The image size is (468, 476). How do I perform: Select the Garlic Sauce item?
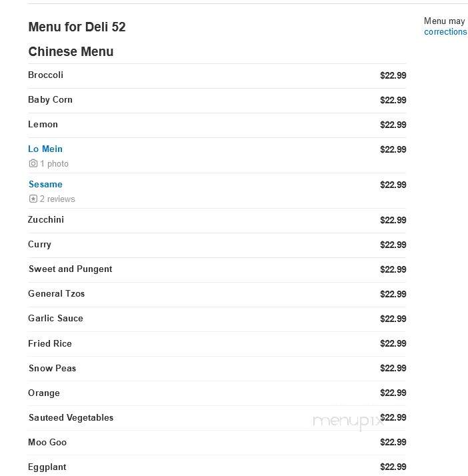tap(55, 318)
